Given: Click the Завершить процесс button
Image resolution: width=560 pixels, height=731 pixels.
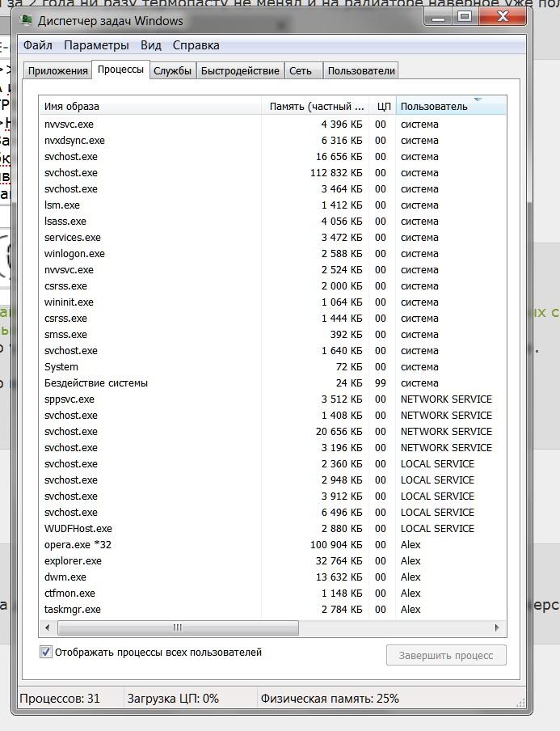Looking at the screenshot, I should 446,656.
